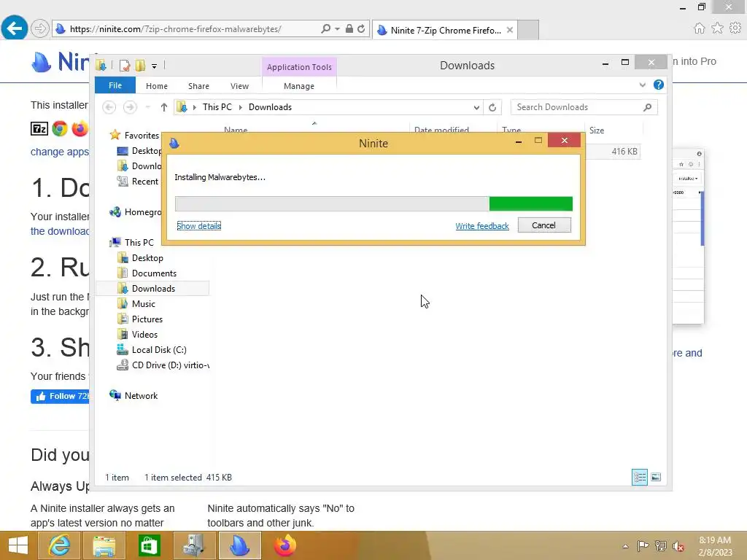This screenshot has height=560, width=747.
Task: Click the New folder quick access icon
Action: click(x=140, y=65)
